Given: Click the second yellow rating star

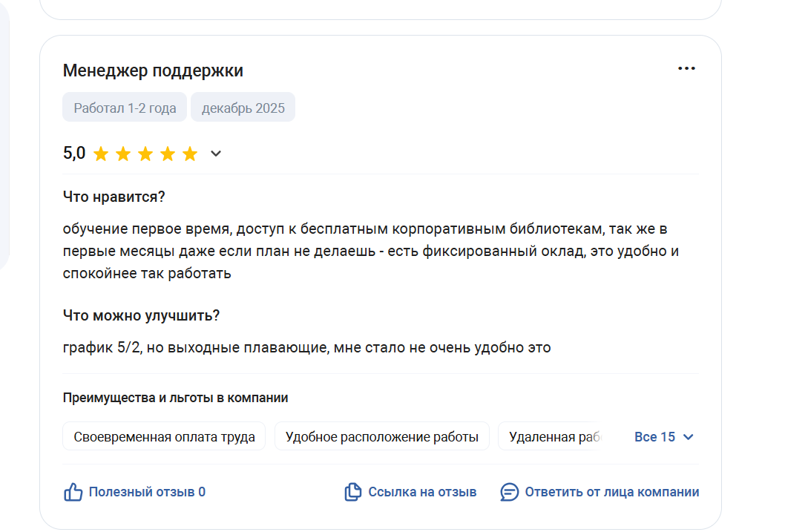Looking at the screenshot, I should [123, 154].
